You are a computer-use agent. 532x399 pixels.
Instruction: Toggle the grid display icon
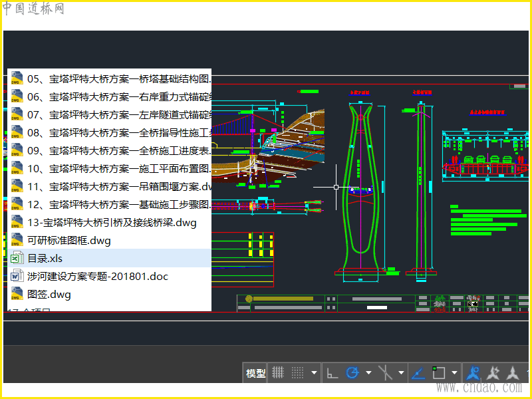pos(279,373)
